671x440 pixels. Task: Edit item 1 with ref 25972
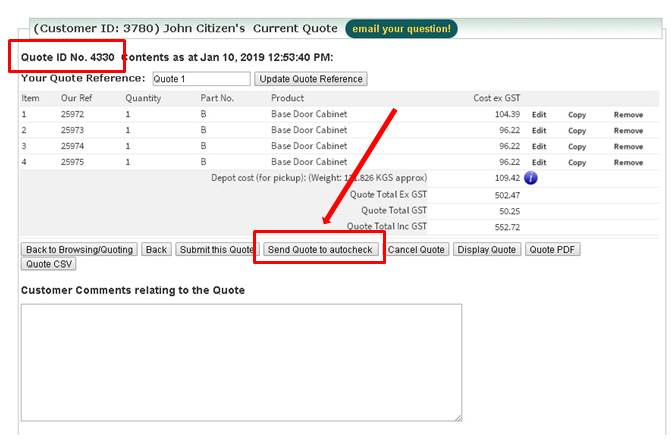(539, 115)
